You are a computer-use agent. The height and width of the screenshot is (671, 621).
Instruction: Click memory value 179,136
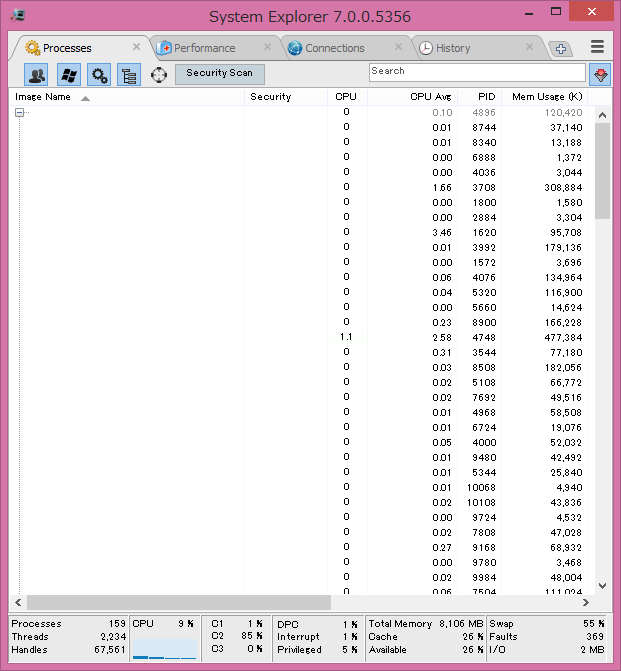click(x=563, y=247)
